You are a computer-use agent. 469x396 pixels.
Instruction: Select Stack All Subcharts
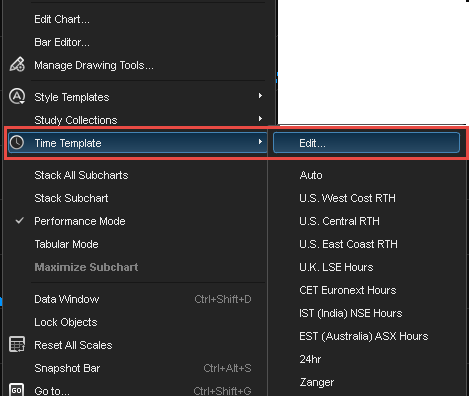(81, 175)
